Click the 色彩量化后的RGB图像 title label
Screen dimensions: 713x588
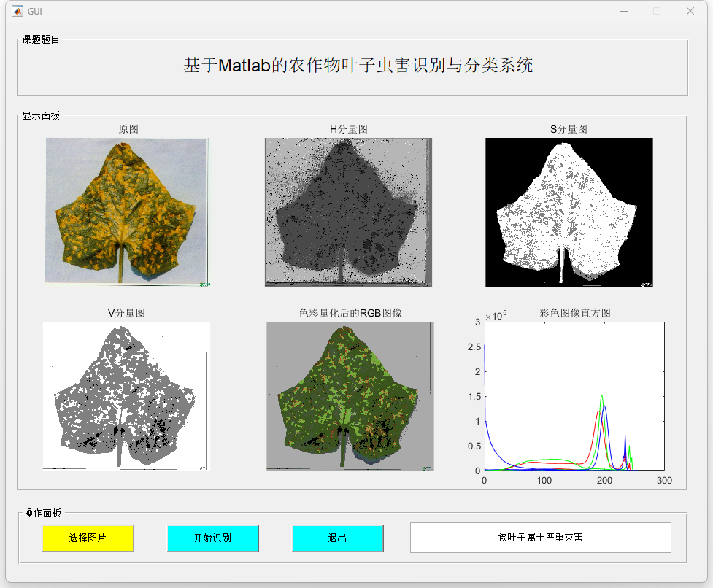(x=350, y=313)
